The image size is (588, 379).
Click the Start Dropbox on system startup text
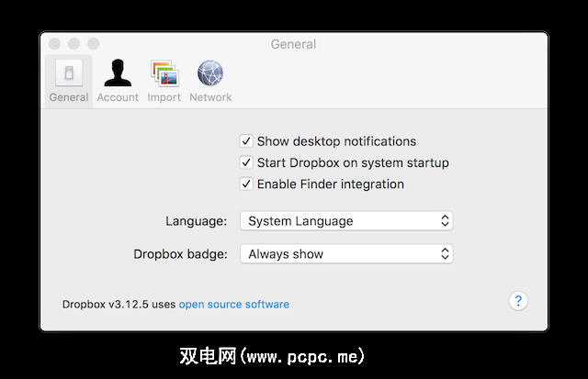coord(353,162)
